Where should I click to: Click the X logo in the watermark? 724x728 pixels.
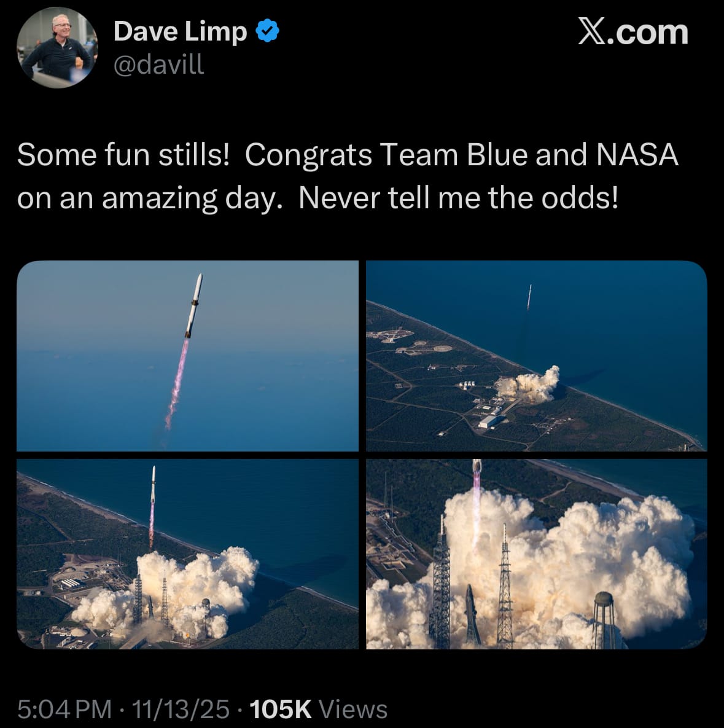point(592,31)
